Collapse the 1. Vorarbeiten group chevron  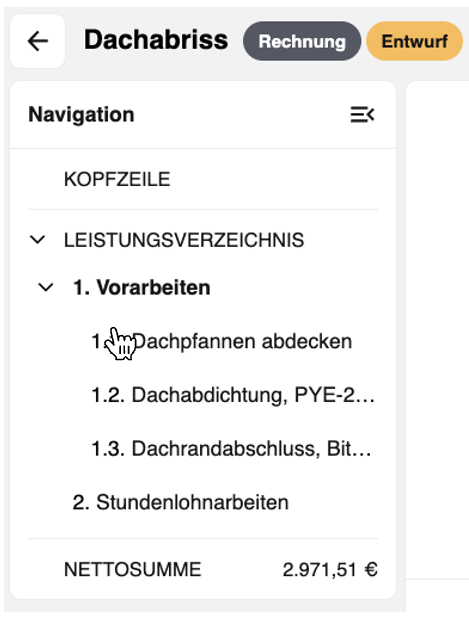click(46, 287)
